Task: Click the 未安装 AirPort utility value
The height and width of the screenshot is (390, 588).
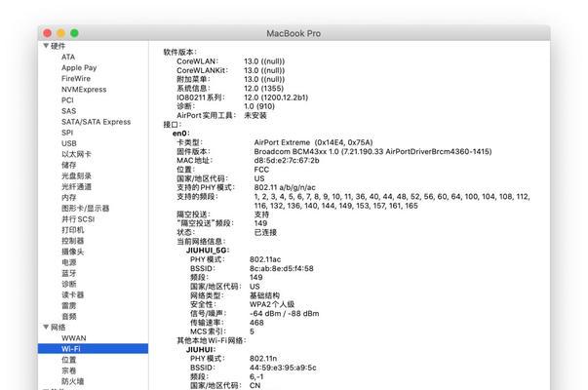Action: tap(255, 115)
